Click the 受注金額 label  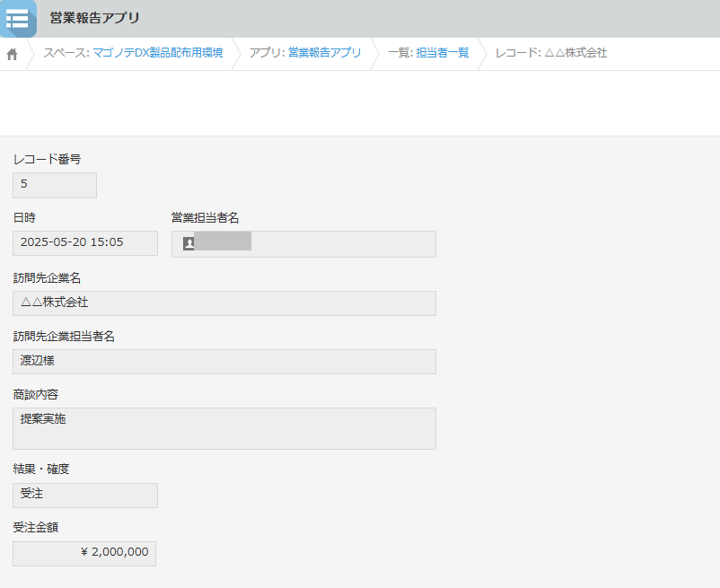point(36,527)
